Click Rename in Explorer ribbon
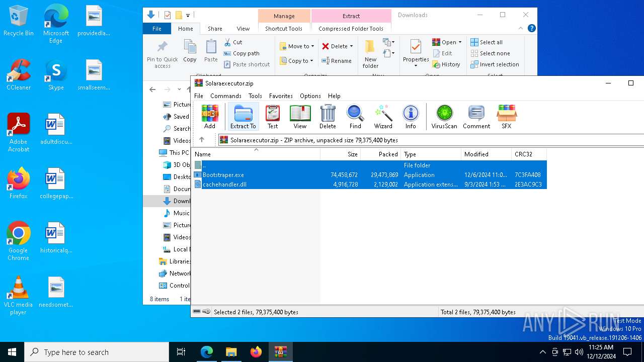The image size is (644, 362). (337, 61)
